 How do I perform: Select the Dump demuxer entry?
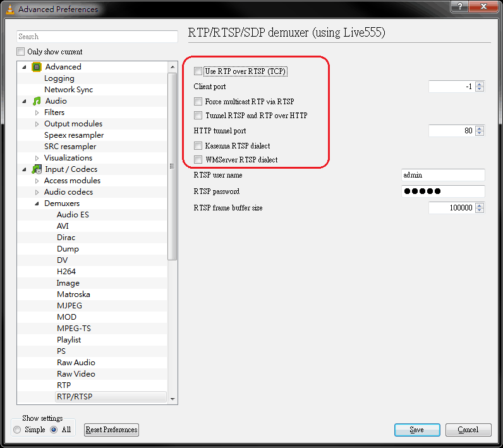68,248
